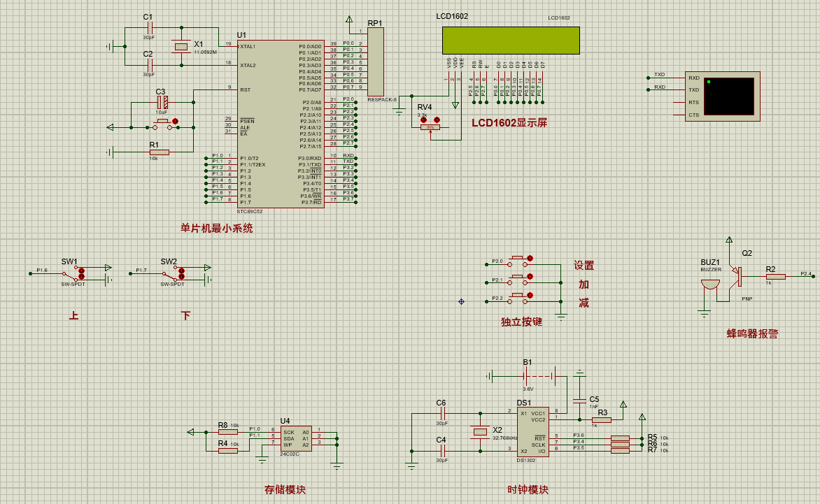
Task: Select the BUZ1 buzzer component
Action: pos(710,285)
